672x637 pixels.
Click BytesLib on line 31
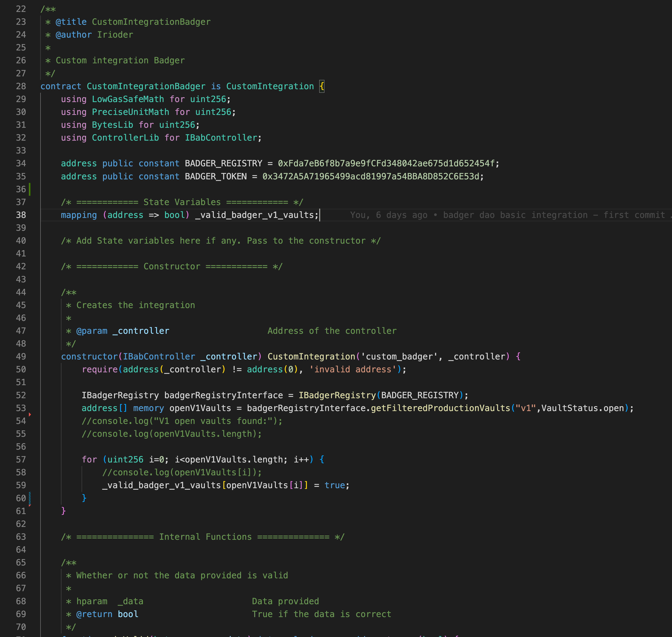[x=112, y=125]
